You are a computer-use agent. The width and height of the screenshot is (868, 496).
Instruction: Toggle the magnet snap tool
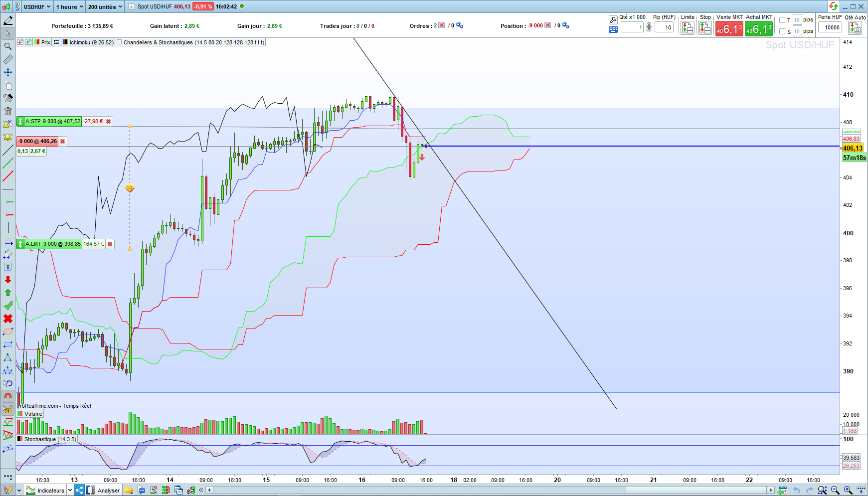click(7, 396)
